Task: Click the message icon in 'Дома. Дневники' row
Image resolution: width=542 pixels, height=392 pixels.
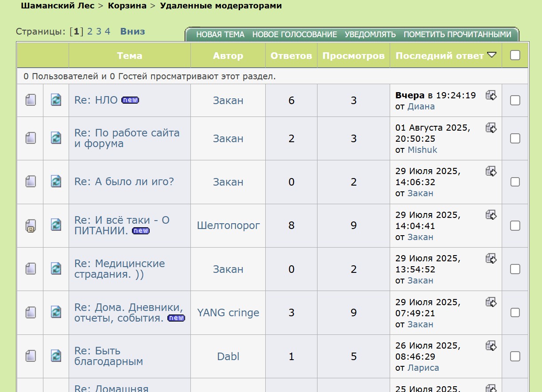Action: (56, 312)
